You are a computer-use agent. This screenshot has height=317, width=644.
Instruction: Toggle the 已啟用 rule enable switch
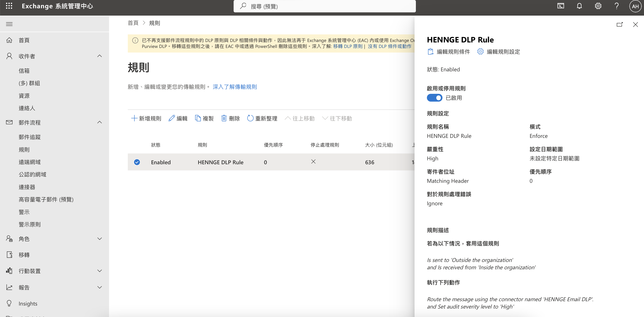click(x=434, y=98)
